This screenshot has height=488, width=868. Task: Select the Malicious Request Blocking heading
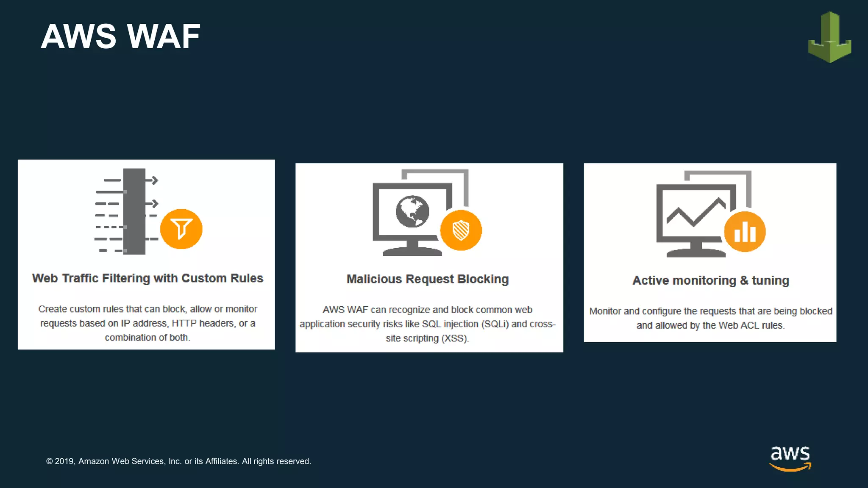(x=428, y=279)
